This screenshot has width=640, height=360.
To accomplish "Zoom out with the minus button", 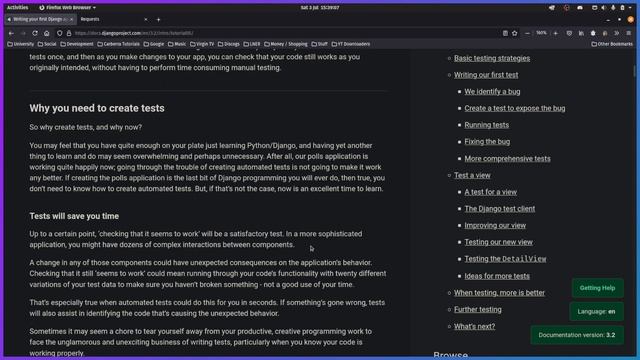I will click(527, 33).
